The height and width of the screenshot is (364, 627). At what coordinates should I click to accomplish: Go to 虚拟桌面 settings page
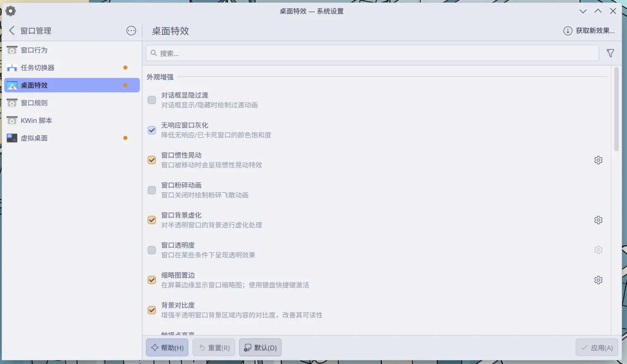(34, 138)
